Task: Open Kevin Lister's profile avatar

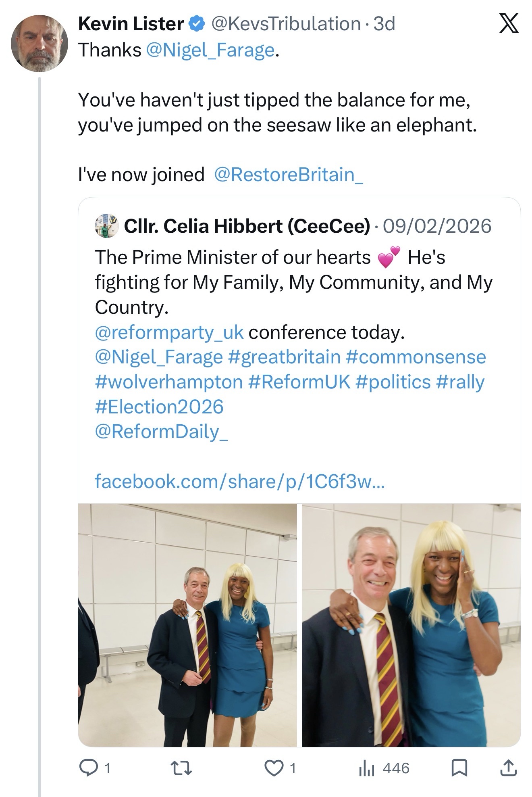Action: tap(39, 44)
